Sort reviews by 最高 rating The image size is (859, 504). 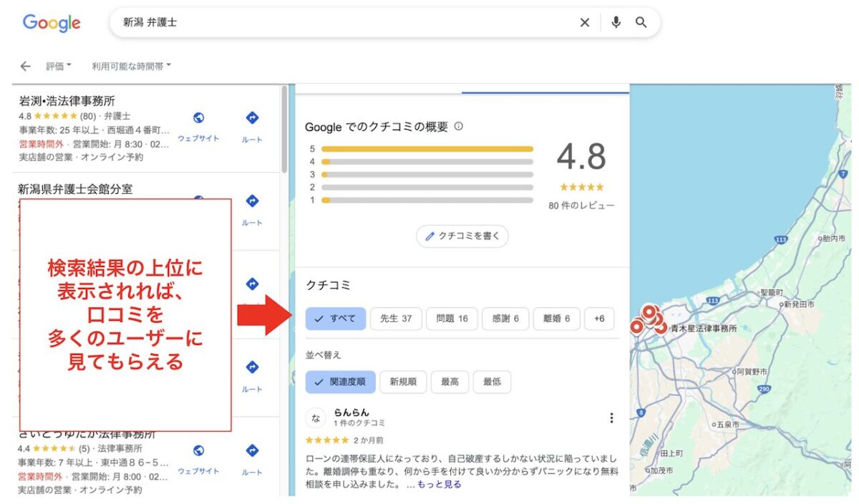450,382
